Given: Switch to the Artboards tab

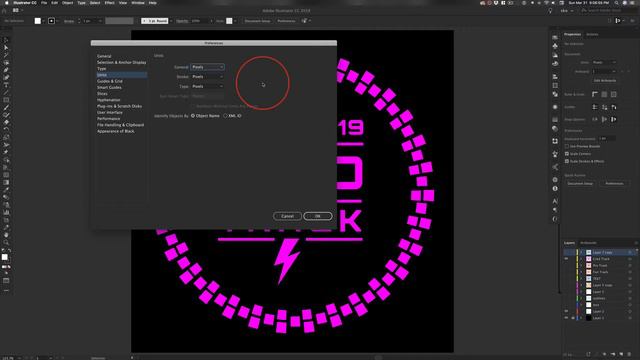Looking at the screenshot, I should 588,243.
